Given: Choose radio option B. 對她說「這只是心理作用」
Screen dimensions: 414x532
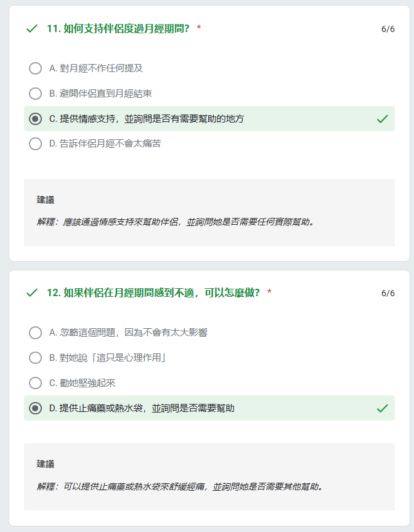Looking at the screenshot, I should pyautogui.click(x=35, y=358).
